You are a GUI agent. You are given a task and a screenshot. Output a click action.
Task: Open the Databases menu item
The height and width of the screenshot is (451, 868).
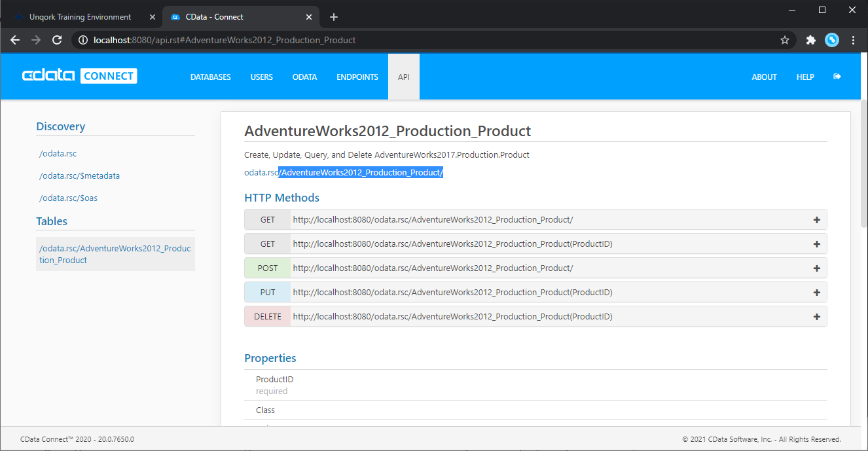[211, 77]
